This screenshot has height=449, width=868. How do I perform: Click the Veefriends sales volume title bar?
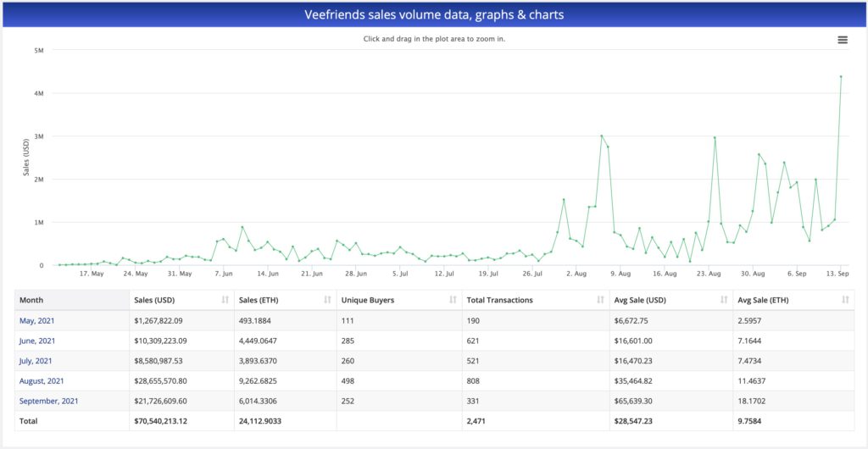[x=434, y=14]
